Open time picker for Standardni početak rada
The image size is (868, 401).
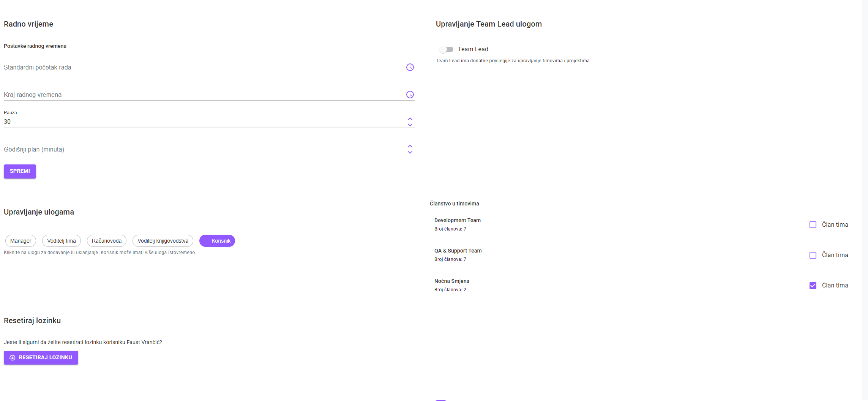[410, 67]
